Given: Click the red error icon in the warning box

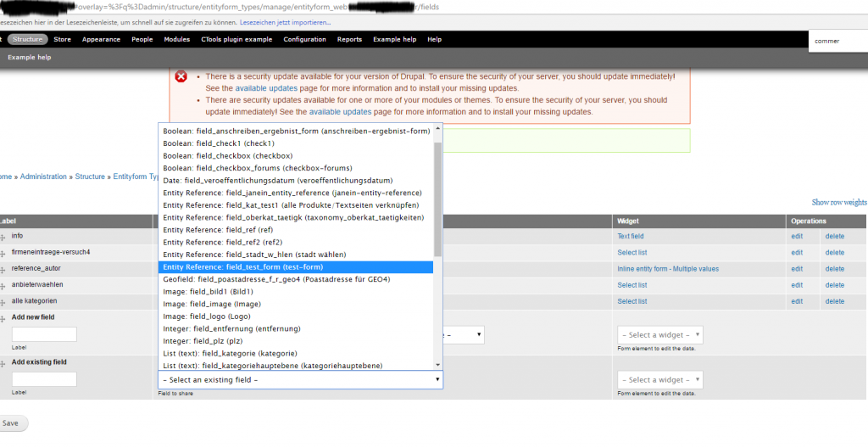Looking at the screenshot, I should (x=181, y=76).
